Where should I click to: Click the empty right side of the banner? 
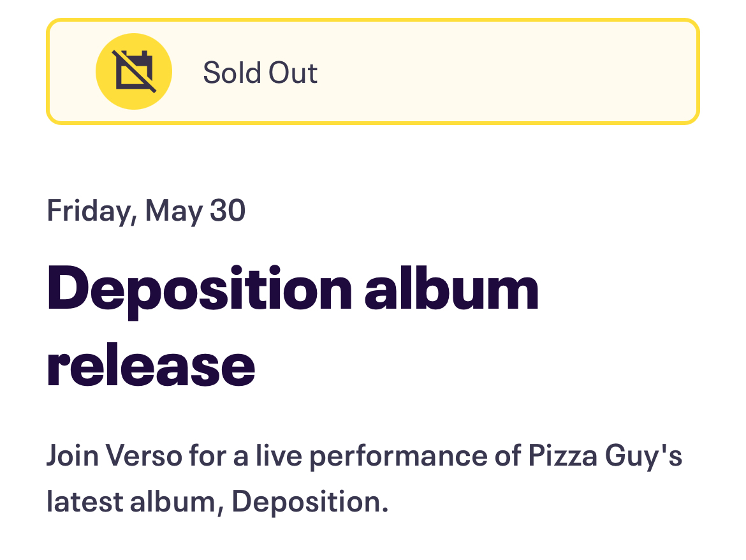[x=542, y=71]
